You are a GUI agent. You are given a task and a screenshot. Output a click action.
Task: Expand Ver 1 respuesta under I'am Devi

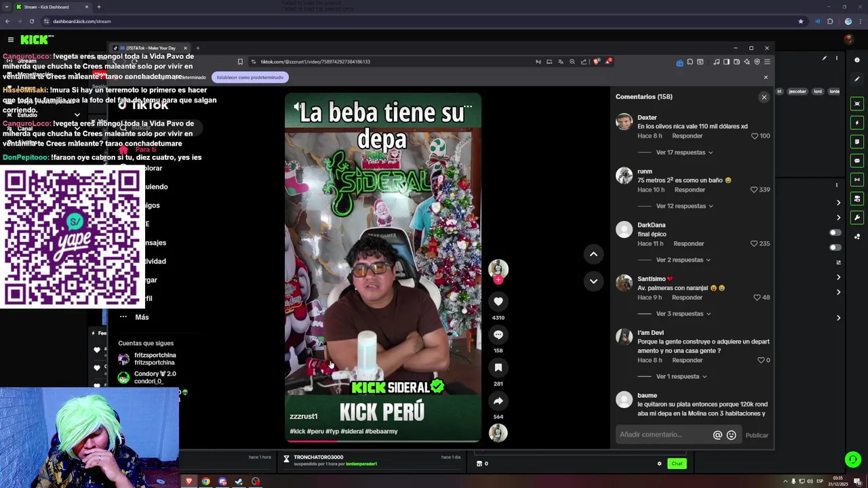(x=681, y=377)
